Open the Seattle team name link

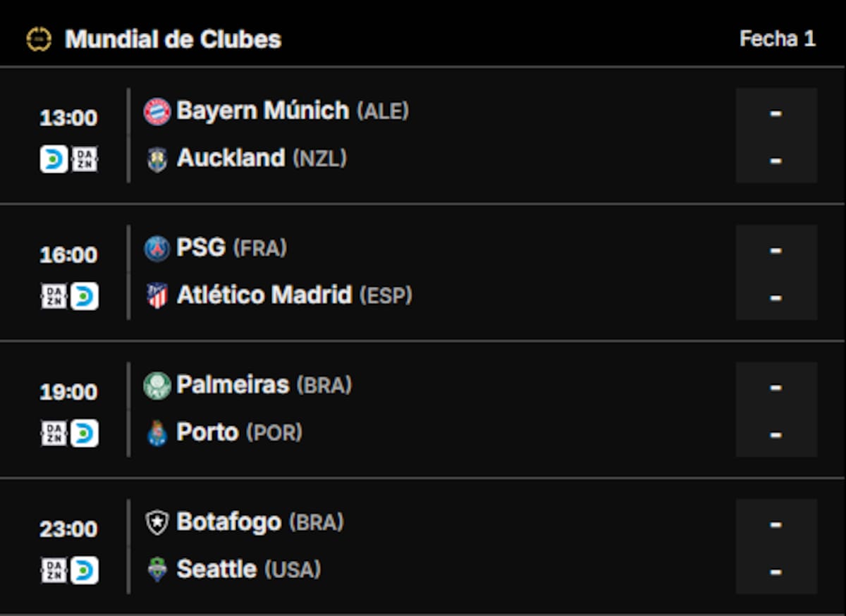point(216,569)
